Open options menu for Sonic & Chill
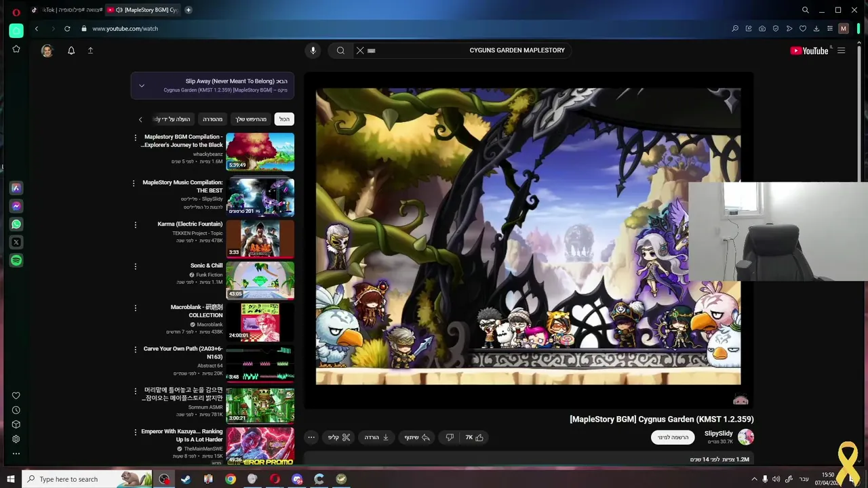The width and height of the screenshot is (868, 488). click(x=135, y=266)
